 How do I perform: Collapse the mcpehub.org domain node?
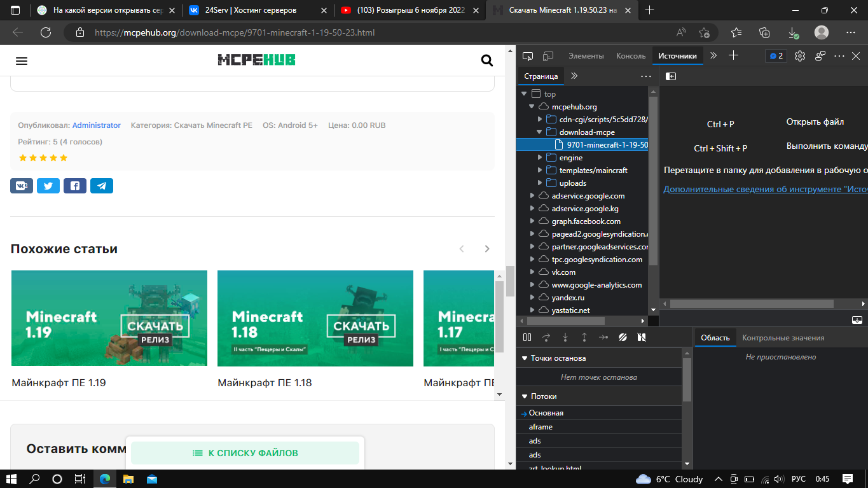pos(532,107)
